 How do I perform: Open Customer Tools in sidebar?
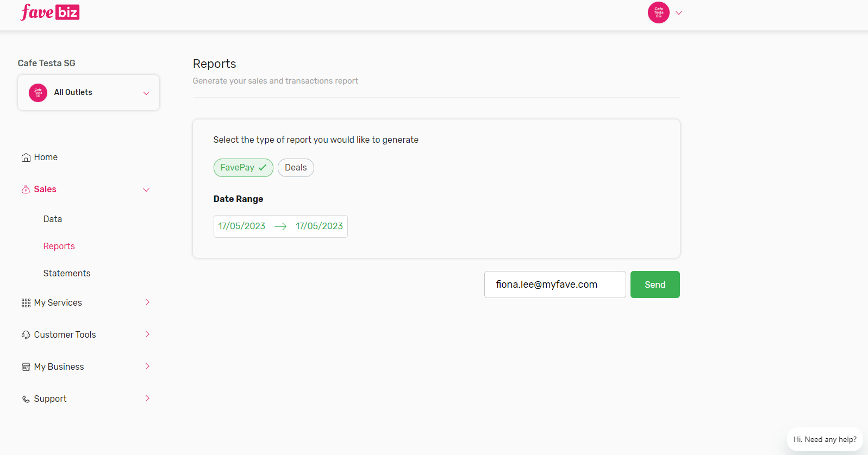[65, 335]
